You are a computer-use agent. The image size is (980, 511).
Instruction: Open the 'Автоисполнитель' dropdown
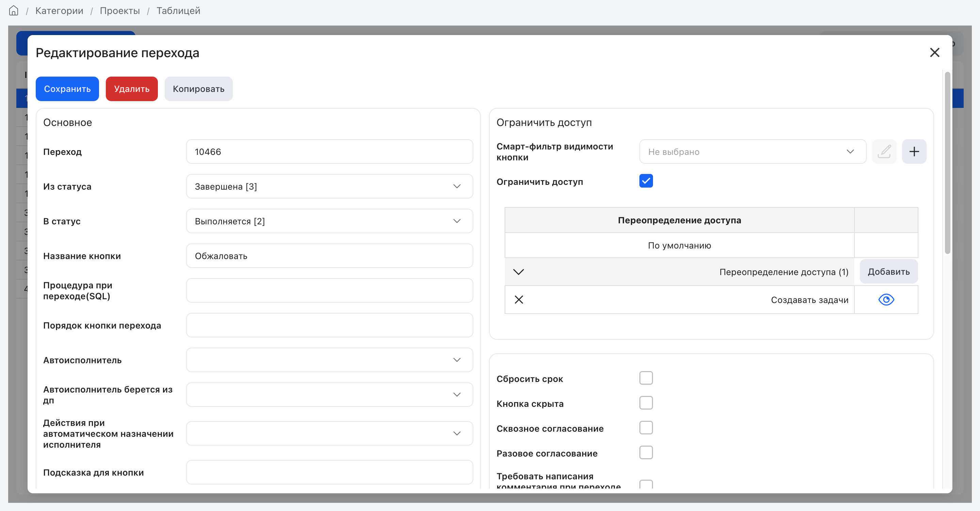coord(329,360)
